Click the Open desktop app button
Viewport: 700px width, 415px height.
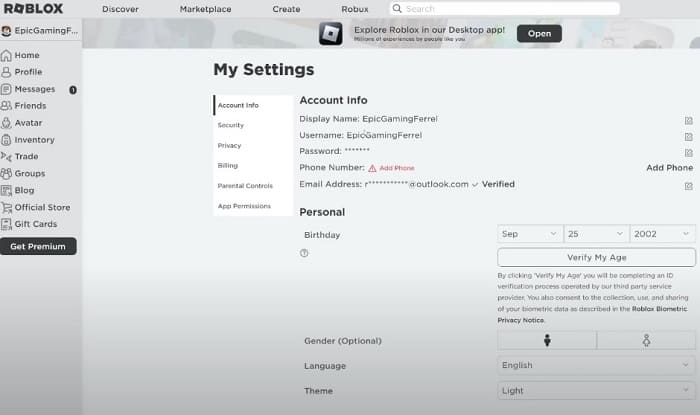tap(539, 33)
